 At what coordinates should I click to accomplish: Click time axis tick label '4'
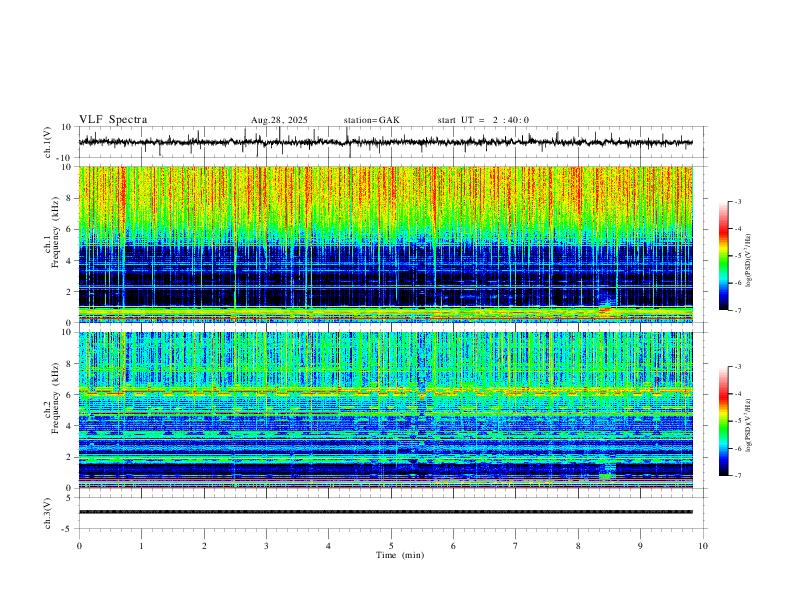click(x=329, y=546)
